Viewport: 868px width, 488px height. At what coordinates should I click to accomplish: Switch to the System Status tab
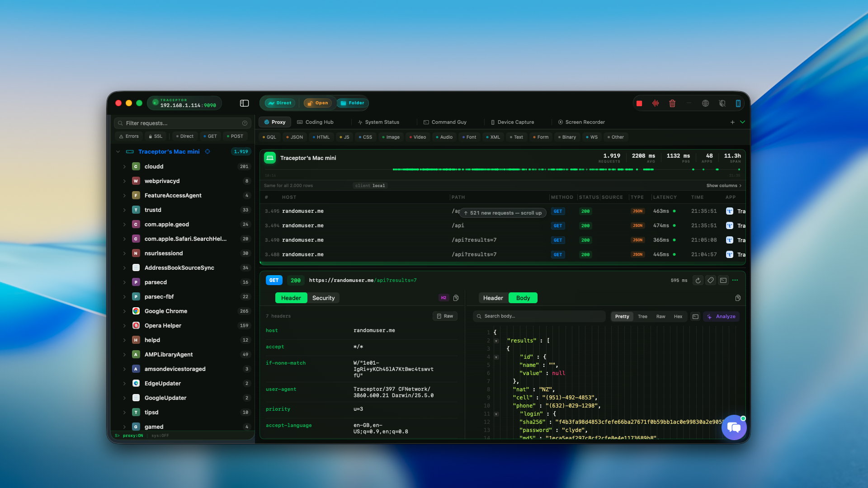(x=378, y=122)
